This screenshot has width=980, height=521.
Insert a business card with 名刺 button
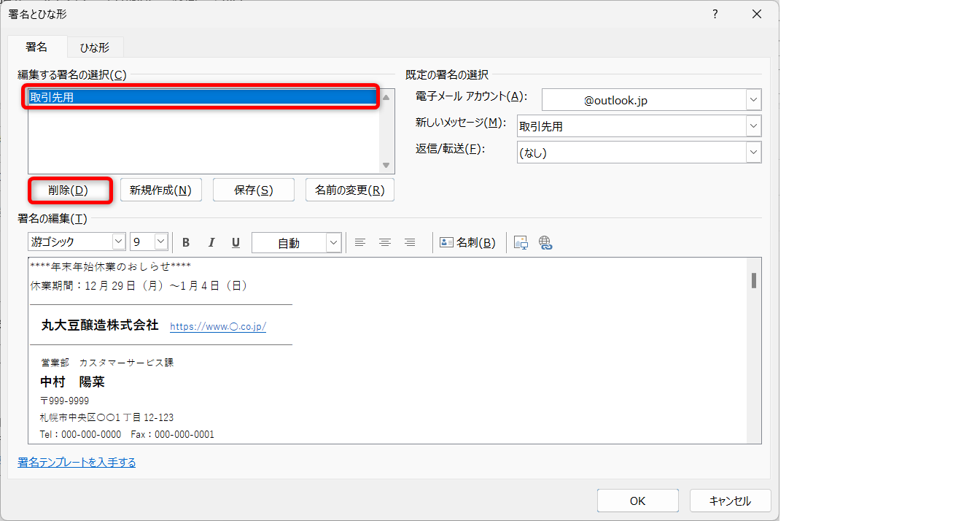467,243
